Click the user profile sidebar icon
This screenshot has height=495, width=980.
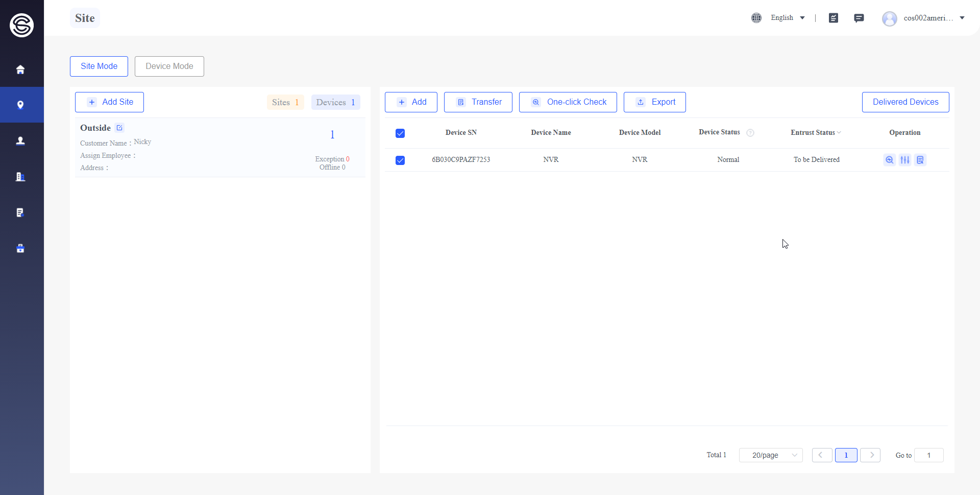click(20, 141)
